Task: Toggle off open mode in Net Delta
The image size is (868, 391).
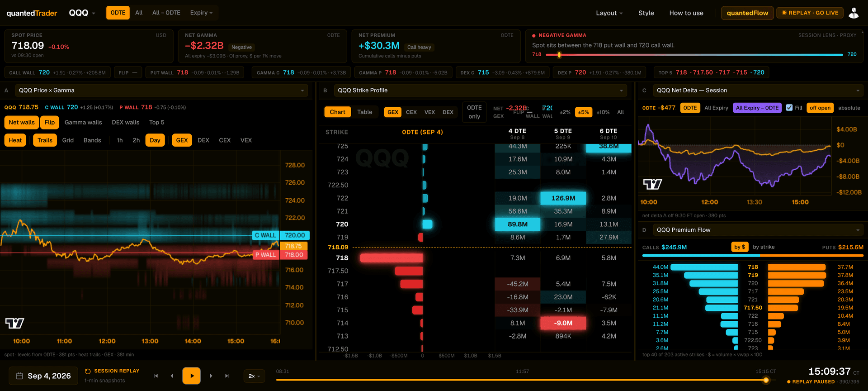Action: [820, 108]
